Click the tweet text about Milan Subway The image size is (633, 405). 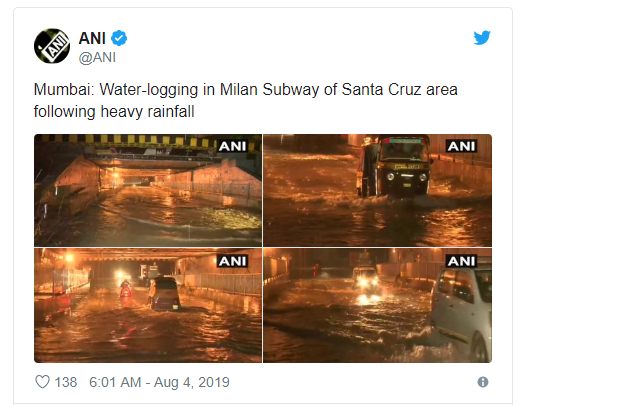245,100
